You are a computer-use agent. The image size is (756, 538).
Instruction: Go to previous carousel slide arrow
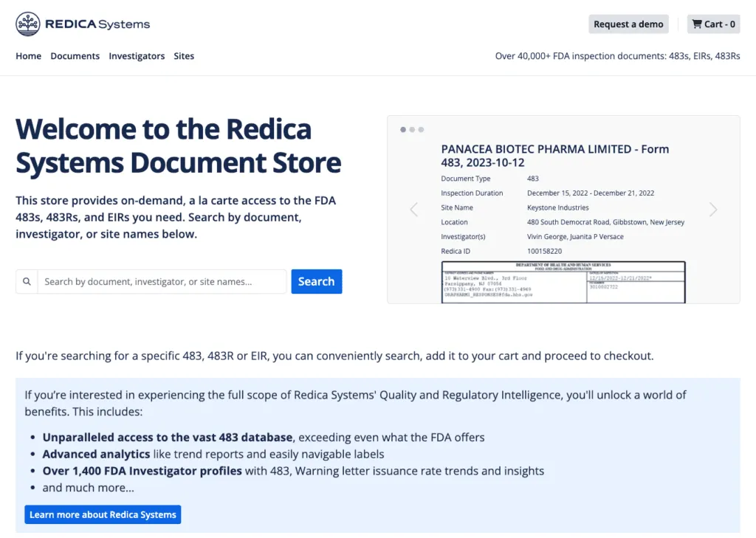point(413,210)
